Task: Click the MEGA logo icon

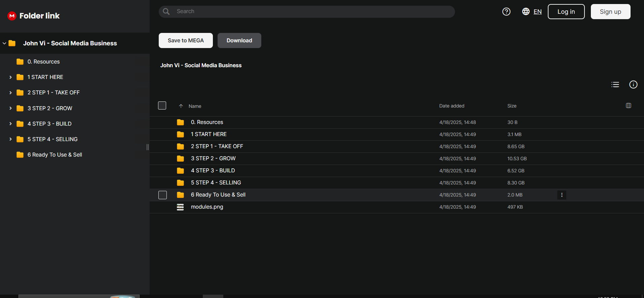Action: tap(12, 16)
